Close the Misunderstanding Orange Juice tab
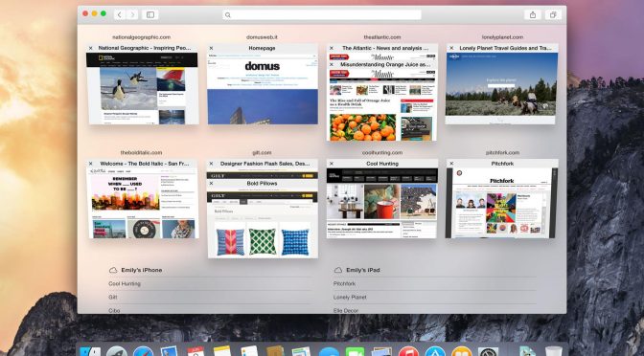 tap(332, 64)
